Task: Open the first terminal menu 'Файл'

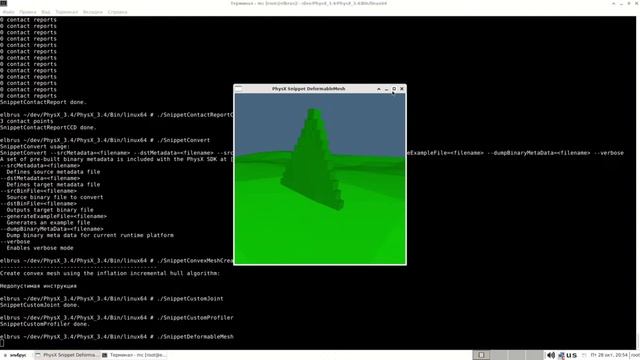Action: pos(8,12)
